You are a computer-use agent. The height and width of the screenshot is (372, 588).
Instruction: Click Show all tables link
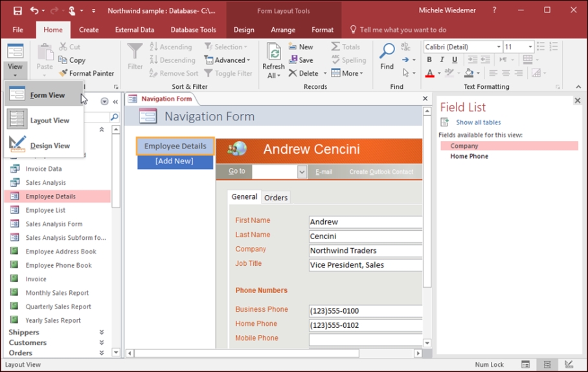point(478,122)
